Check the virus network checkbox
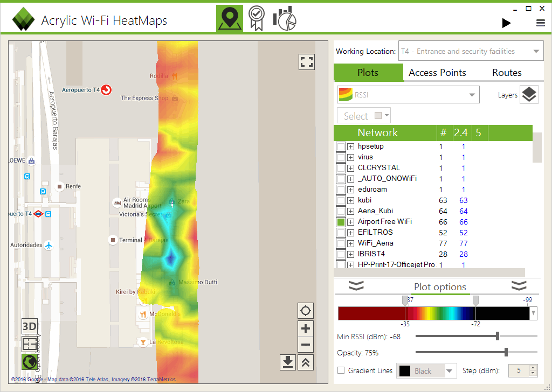The height and width of the screenshot is (392, 552). coord(341,157)
